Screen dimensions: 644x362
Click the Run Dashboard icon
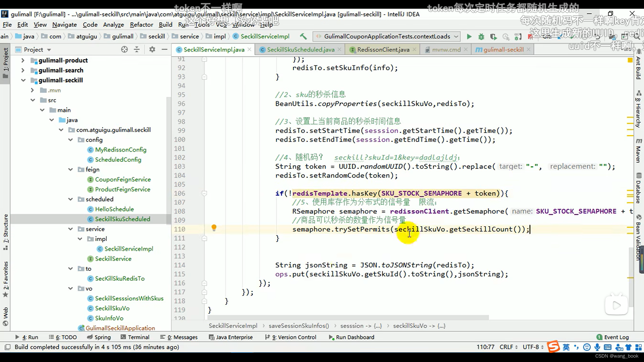(331, 337)
